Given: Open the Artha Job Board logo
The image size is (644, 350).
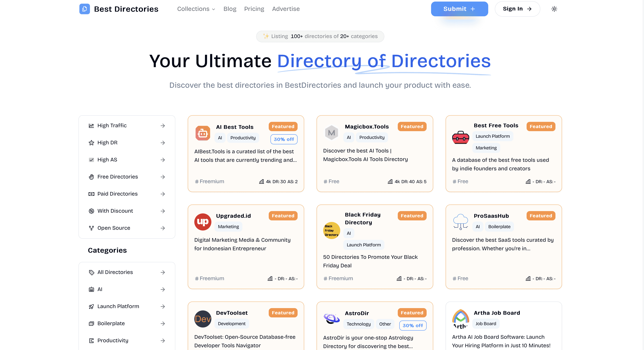Looking at the screenshot, I should pyautogui.click(x=461, y=319).
